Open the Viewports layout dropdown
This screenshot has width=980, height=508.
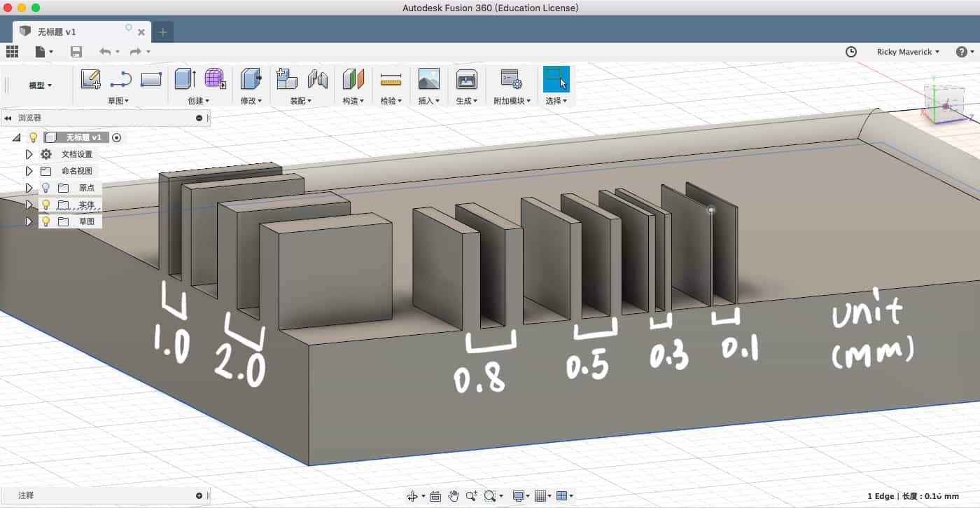564,496
